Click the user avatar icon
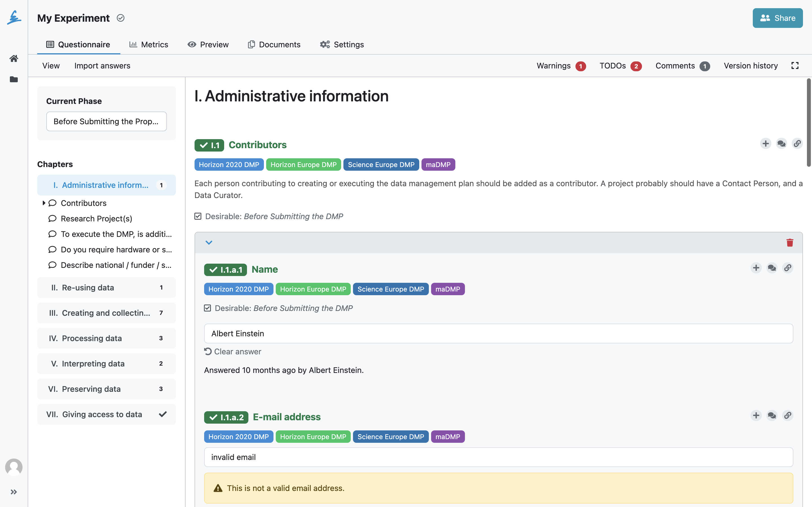Screen dimensions: 812x507 coord(14,467)
